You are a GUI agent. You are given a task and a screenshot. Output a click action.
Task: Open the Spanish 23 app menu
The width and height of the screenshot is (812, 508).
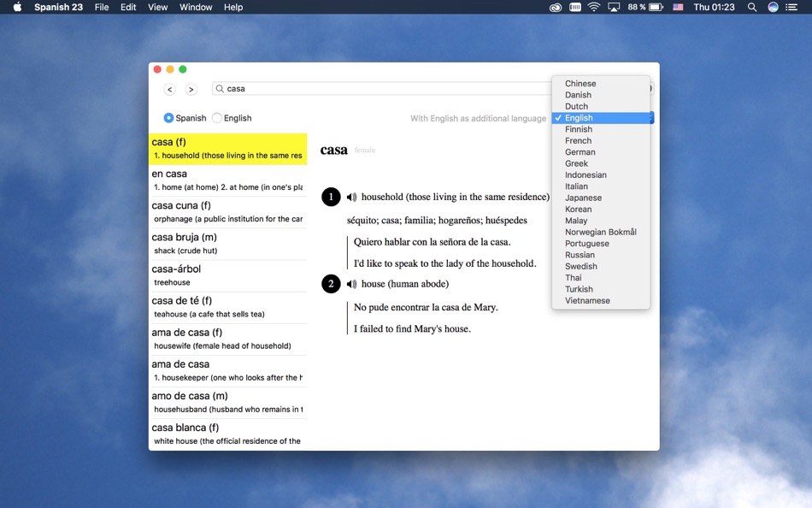(58, 7)
